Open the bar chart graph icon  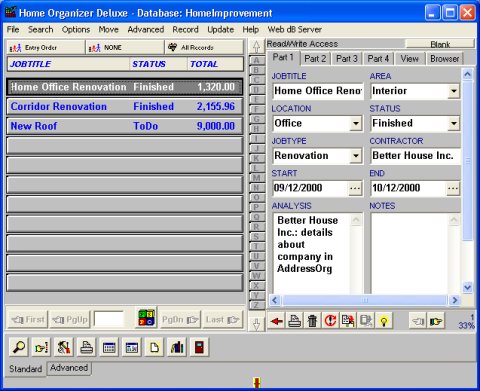tap(177, 347)
